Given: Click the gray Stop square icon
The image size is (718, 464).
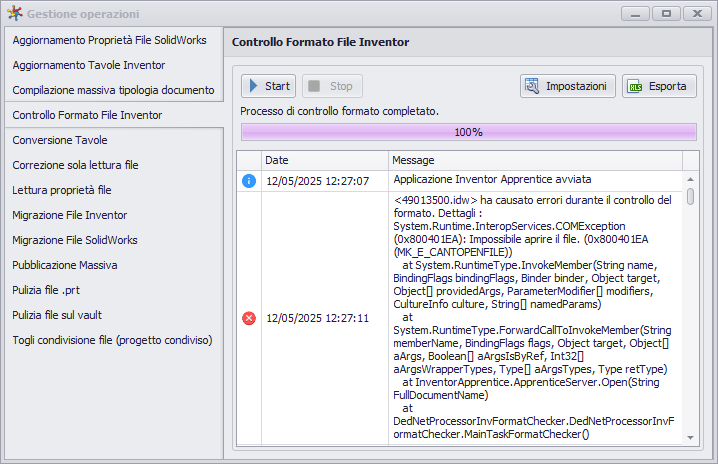Looking at the screenshot, I should pos(314,86).
